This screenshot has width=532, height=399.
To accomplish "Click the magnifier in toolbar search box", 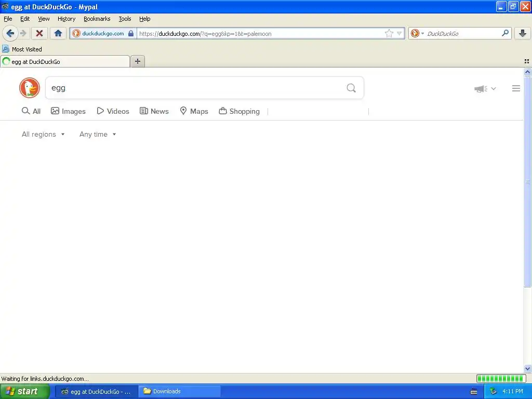I will (x=505, y=33).
